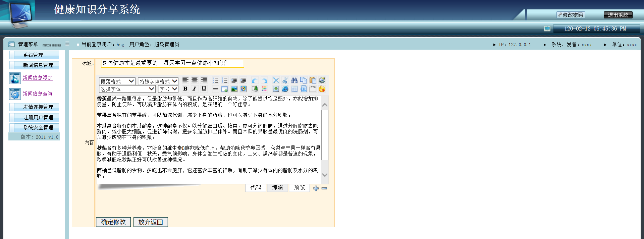The width and height of the screenshot is (644, 239).
Task: Align text right in the editor toolbar
Action: [x=204, y=80]
